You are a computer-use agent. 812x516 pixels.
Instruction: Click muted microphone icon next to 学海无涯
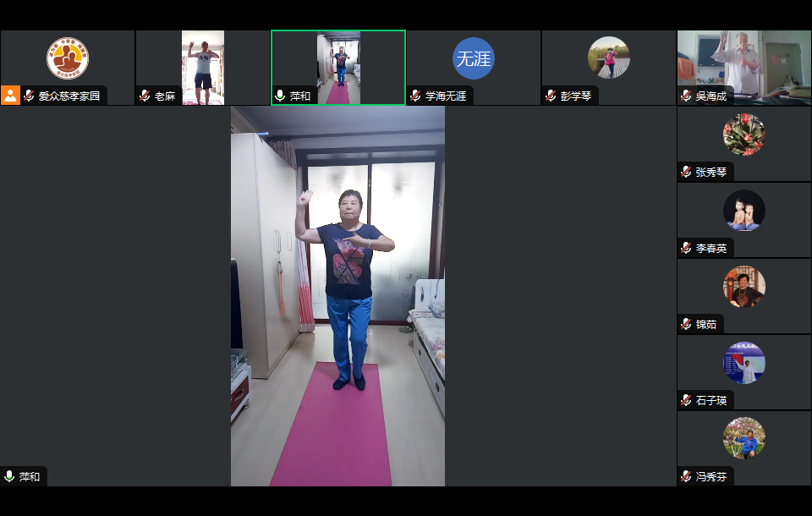415,96
